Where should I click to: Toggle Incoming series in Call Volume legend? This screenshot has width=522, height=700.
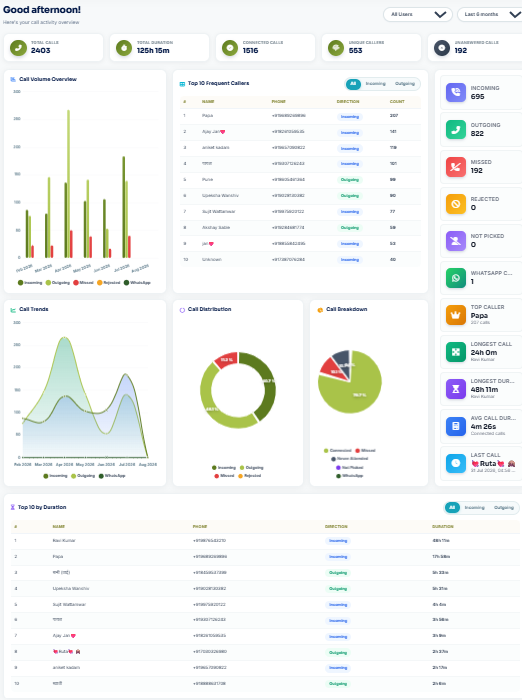30,283
